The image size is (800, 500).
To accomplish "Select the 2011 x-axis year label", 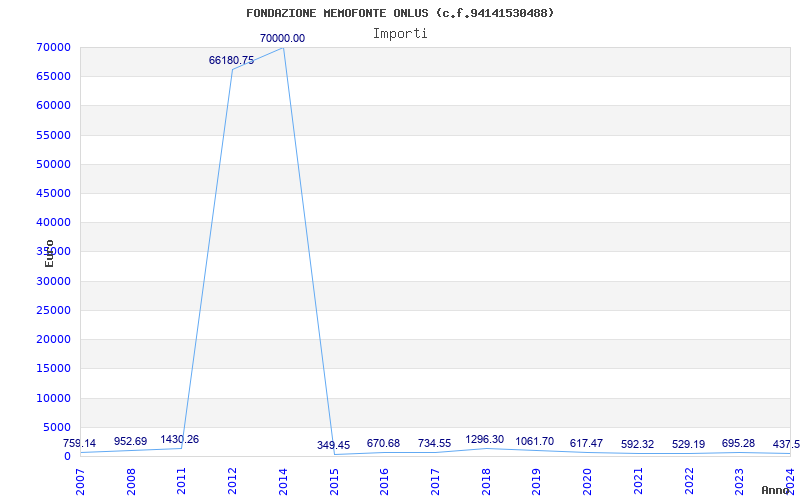I will (182, 482).
